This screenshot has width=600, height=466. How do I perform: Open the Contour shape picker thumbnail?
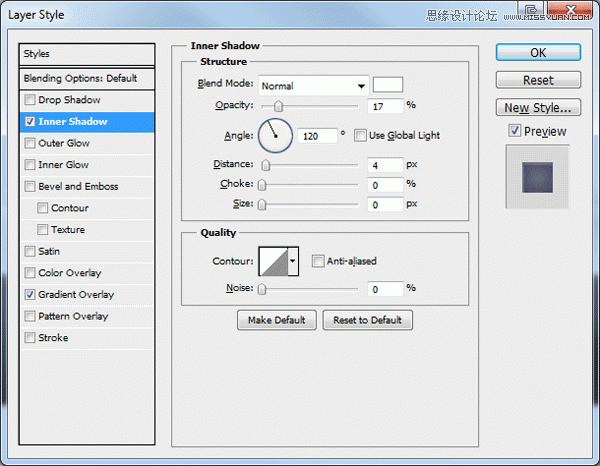(x=274, y=261)
